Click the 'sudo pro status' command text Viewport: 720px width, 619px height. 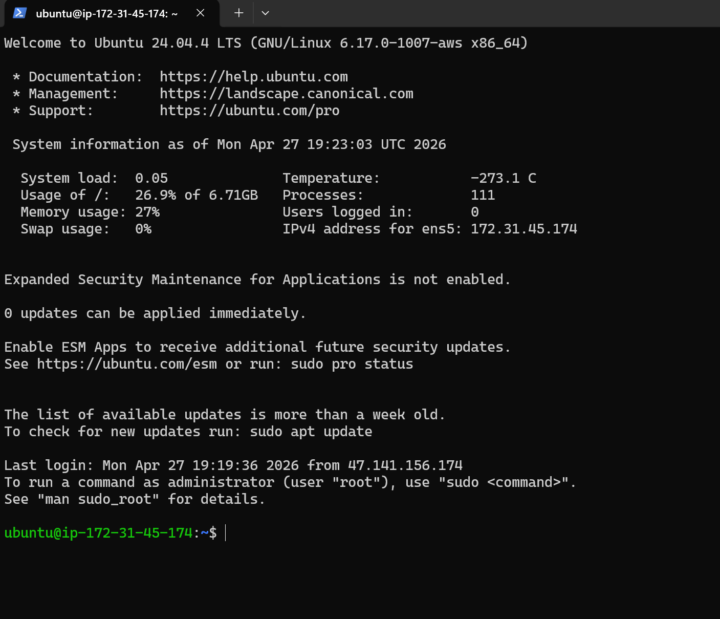point(352,364)
